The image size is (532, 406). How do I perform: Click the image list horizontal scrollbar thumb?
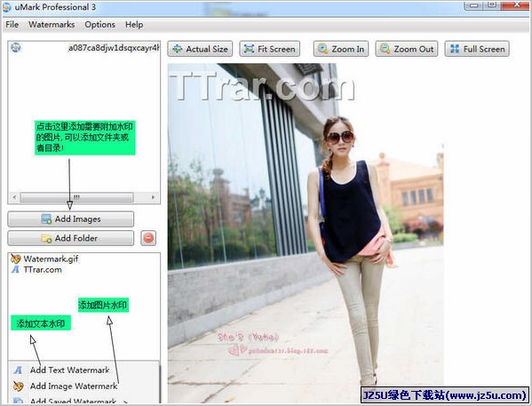coord(76,197)
